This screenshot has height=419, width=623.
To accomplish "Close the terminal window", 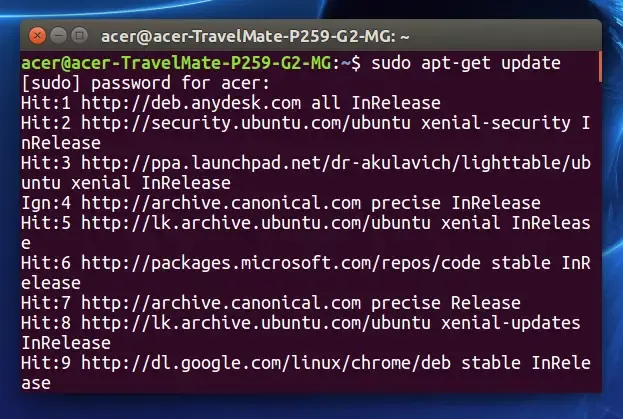I will (37, 35).
